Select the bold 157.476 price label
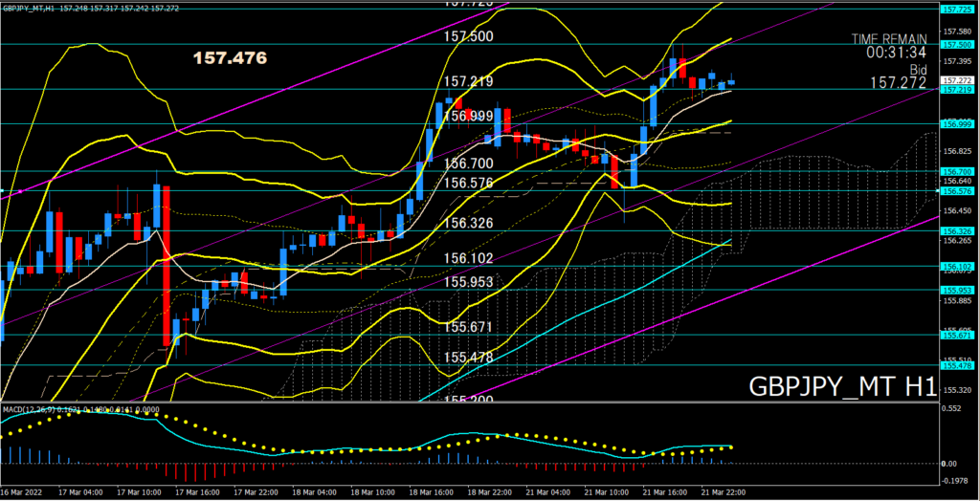Viewport: 980px width, 501px height. [x=230, y=58]
